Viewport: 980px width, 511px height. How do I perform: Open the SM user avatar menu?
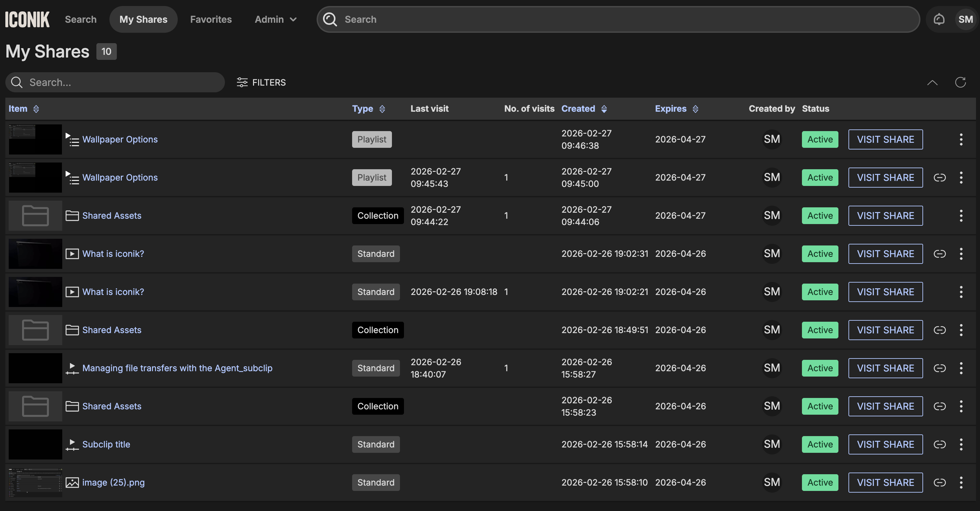coord(965,19)
